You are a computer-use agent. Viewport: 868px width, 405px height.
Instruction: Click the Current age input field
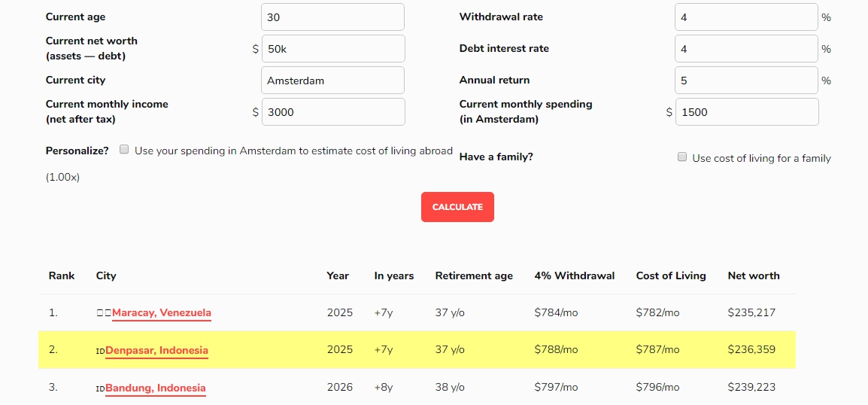332,17
